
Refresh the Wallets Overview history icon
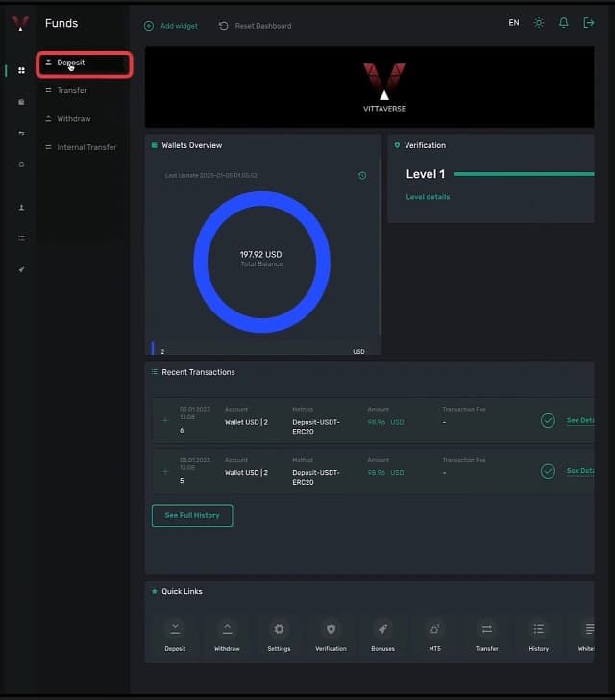point(362,175)
